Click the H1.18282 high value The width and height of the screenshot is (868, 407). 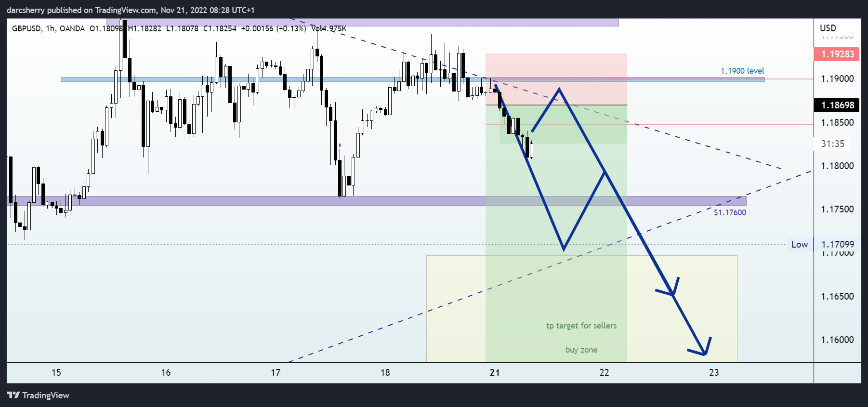[x=145, y=28]
